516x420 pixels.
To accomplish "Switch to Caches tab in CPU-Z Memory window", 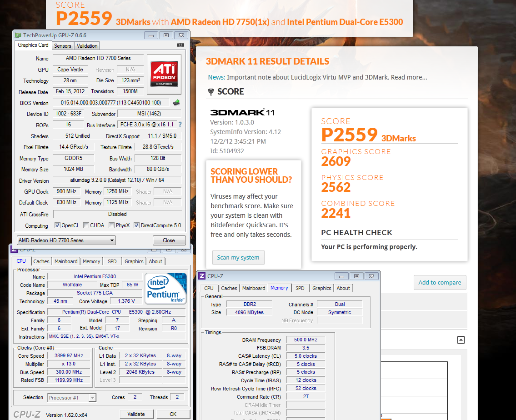I will click(229, 288).
